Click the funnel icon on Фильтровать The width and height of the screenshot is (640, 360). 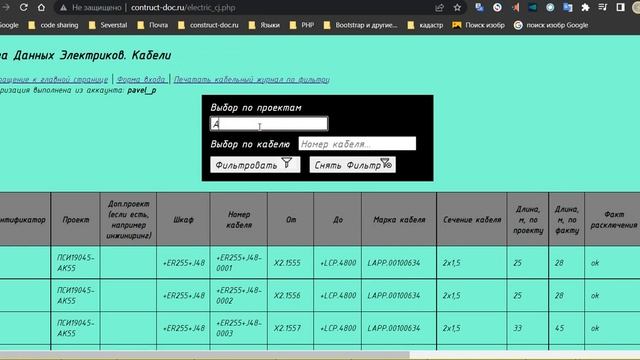(x=287, y=163)
